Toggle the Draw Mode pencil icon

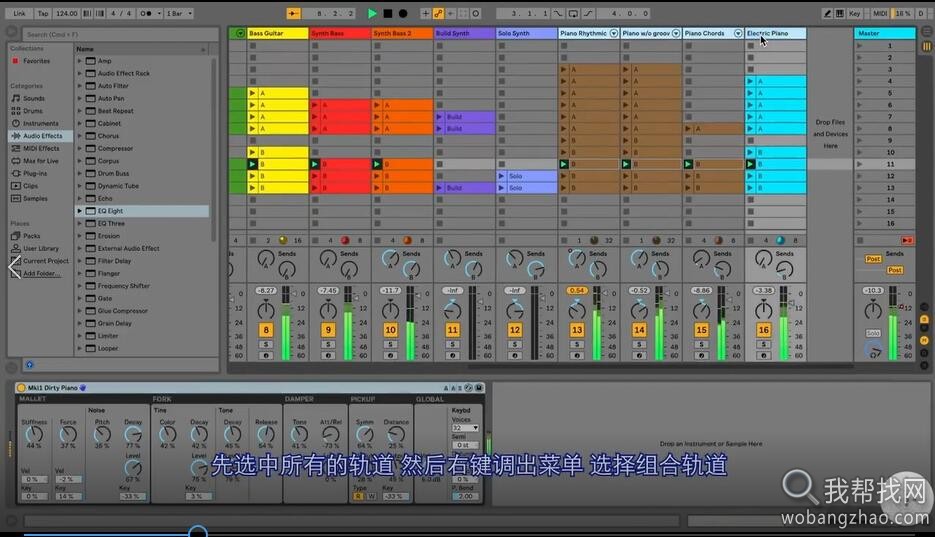click(x=828, y=13)
